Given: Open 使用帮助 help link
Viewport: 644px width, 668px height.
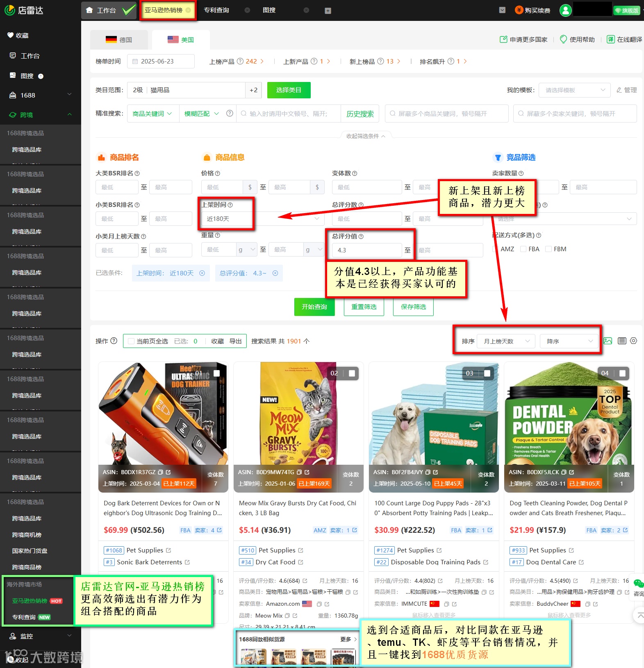Looking at the screenshot, I should point(577,39).
